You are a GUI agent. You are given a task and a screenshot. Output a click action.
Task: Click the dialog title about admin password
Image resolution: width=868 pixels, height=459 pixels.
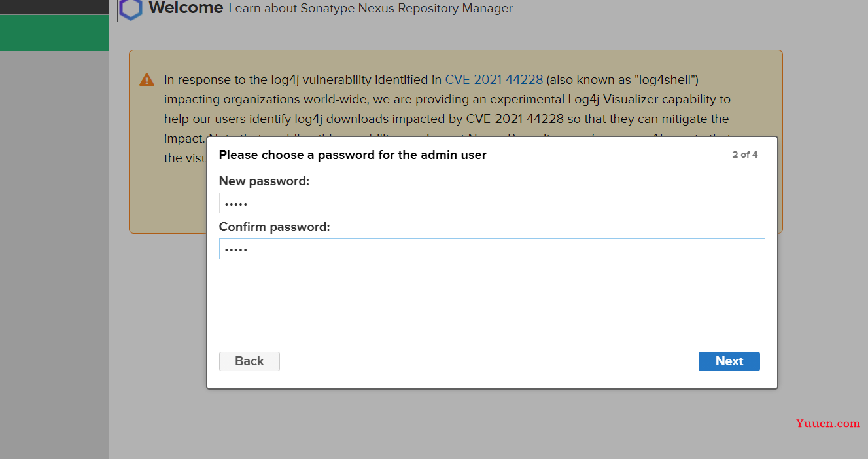[x=353, y=155]
